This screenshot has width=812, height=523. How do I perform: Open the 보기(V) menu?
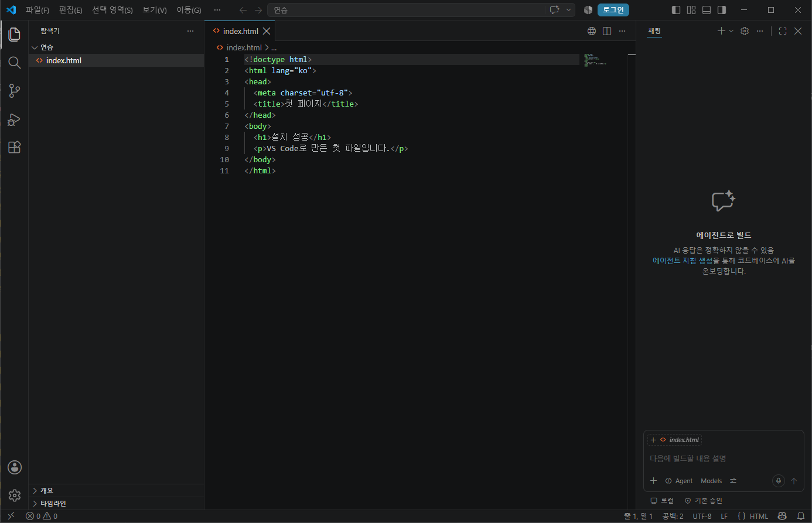pos(155,10)
